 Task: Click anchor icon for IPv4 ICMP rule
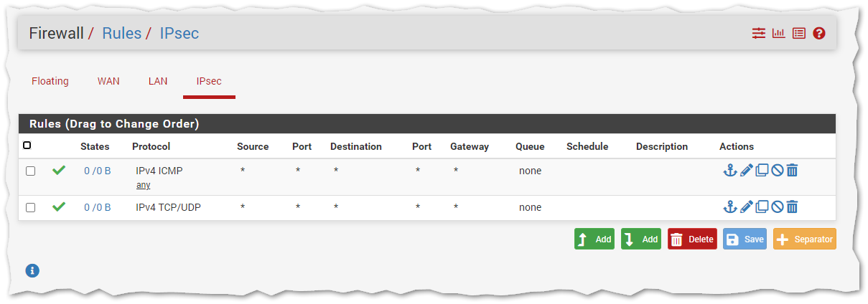click(x=729, y=171)
